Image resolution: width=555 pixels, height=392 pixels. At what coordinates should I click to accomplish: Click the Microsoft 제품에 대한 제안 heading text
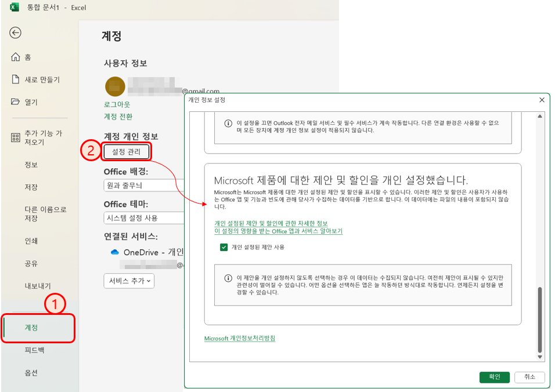pos(341,180)
